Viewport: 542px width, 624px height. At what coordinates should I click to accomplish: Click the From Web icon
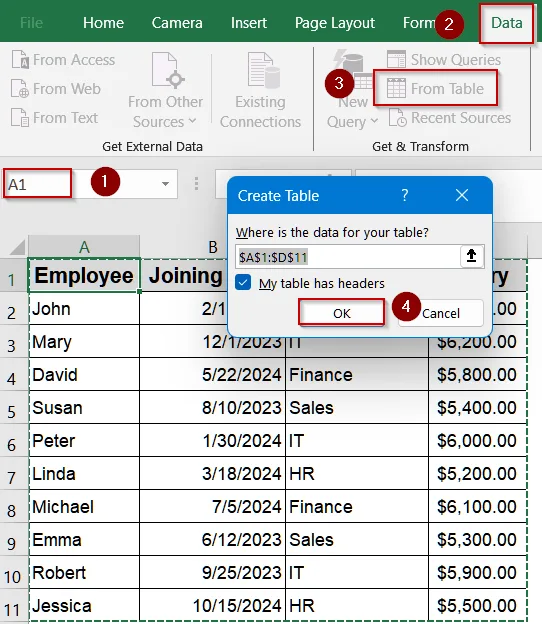click(x=20, y=88)
